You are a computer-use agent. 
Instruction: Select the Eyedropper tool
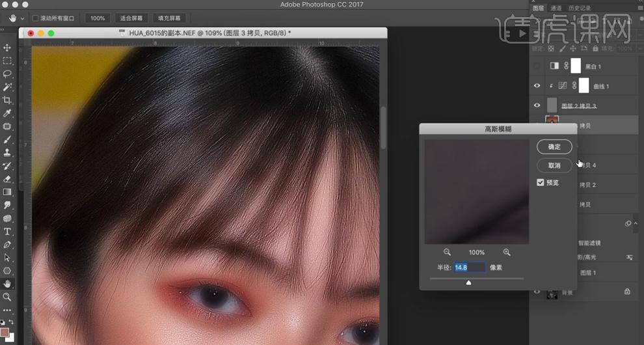point(7,113)
